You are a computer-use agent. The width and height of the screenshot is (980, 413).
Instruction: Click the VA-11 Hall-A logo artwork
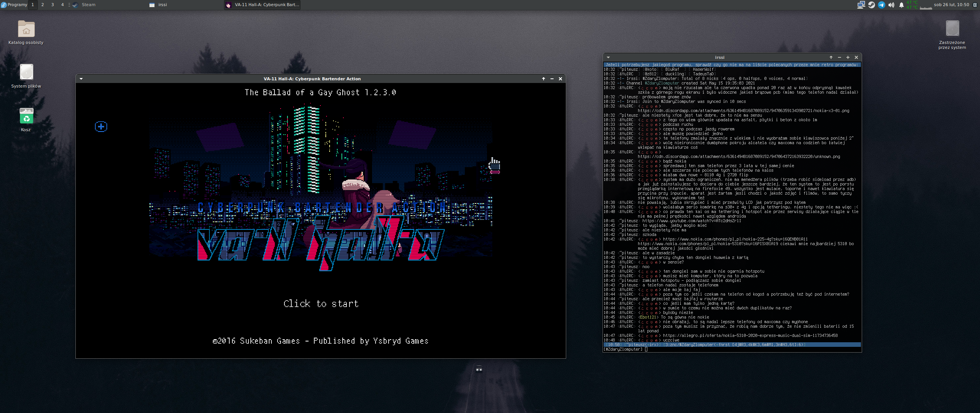321,244
